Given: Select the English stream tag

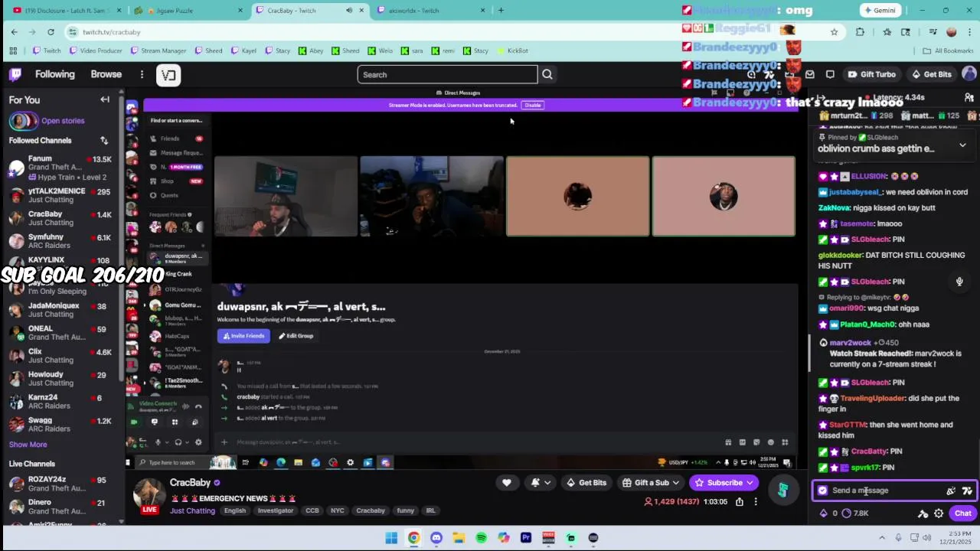Looking at the screenshot, I should 235,510.
